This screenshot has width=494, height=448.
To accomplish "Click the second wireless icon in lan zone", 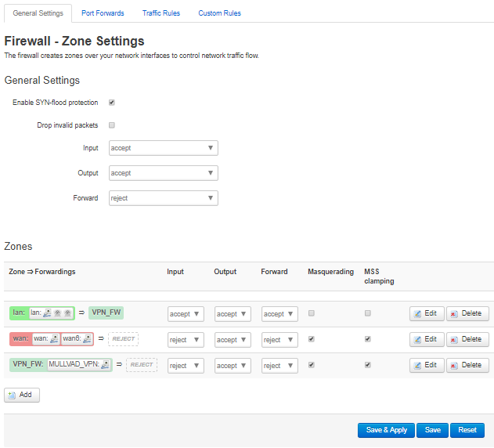I will (68, 313).
